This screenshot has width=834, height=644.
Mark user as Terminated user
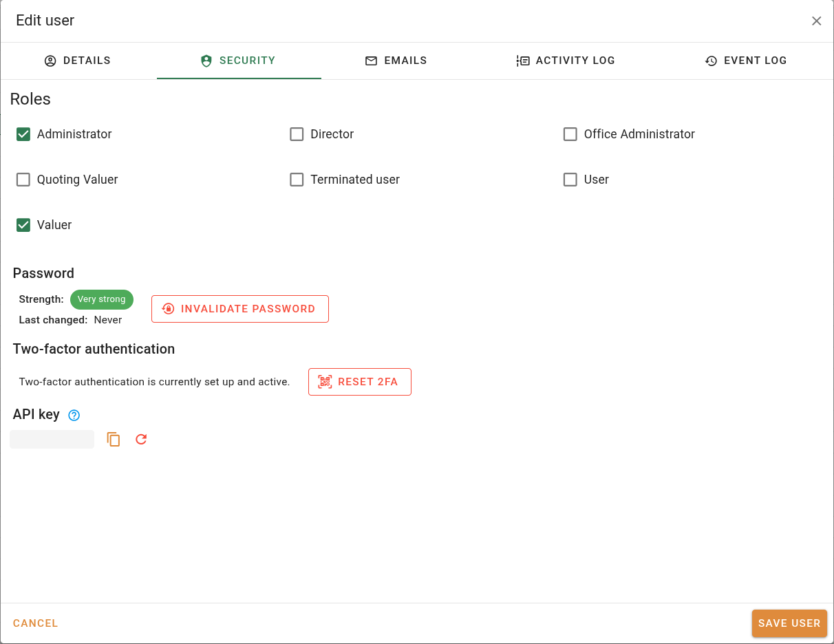point(297,180)
